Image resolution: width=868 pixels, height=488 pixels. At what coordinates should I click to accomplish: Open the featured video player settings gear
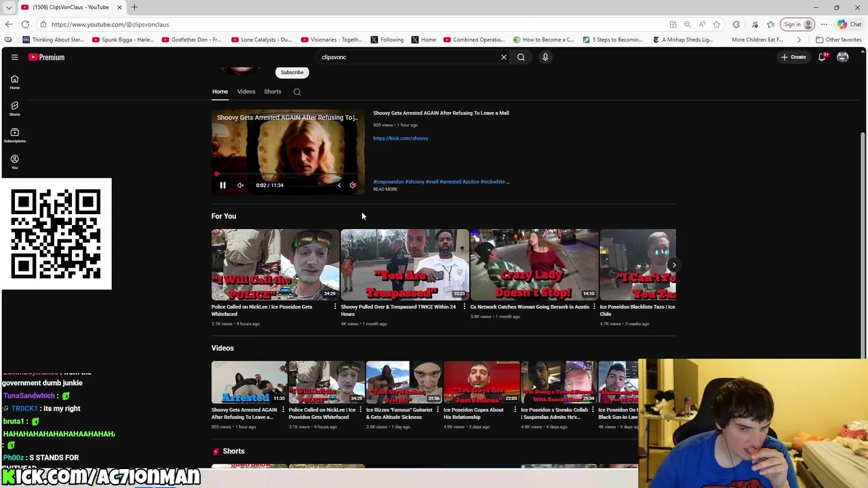pos(353,185)
